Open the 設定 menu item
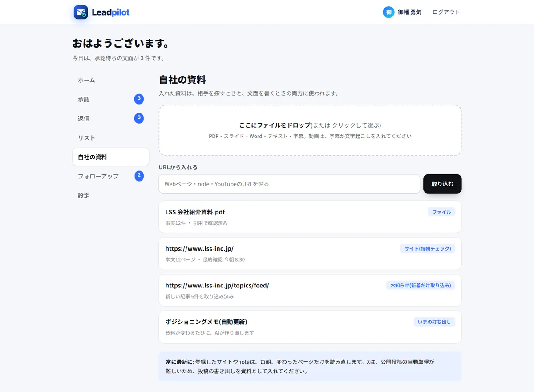The height and width of the screenshot is (392, 534). click(x=110, y=195)
